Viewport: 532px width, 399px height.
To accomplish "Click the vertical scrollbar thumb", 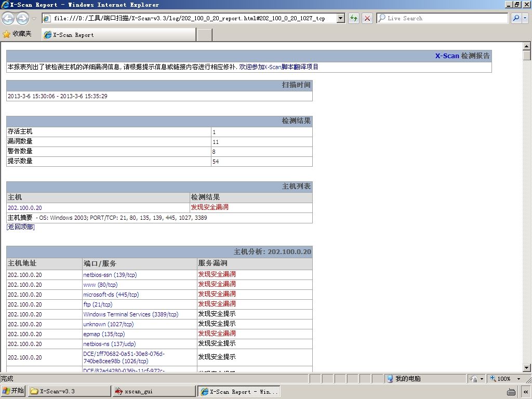I will [x=527, y=55].
